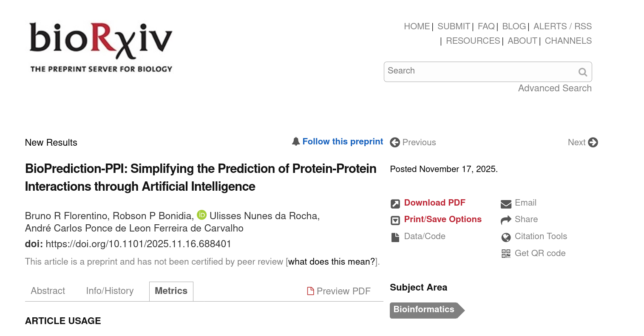Click the Get QR code icon
The image size is (644, 336).
pyautogui.click(x=506, y=254)
